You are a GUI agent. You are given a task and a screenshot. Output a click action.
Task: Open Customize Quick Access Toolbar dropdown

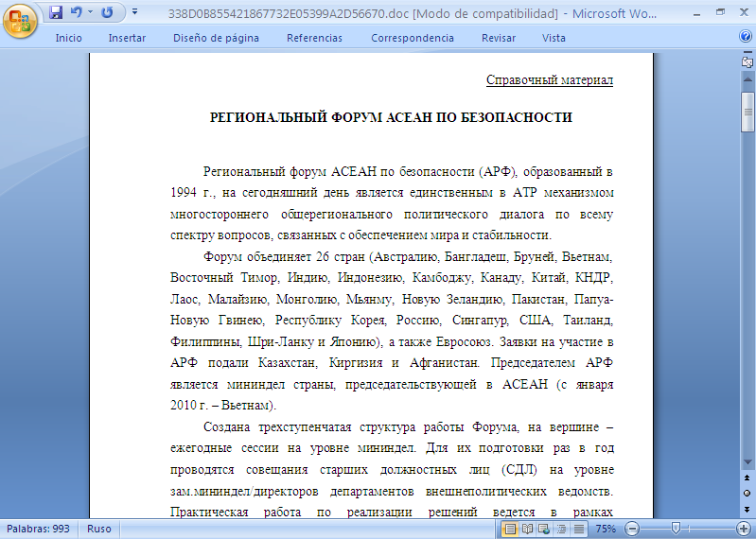point(133,12)
